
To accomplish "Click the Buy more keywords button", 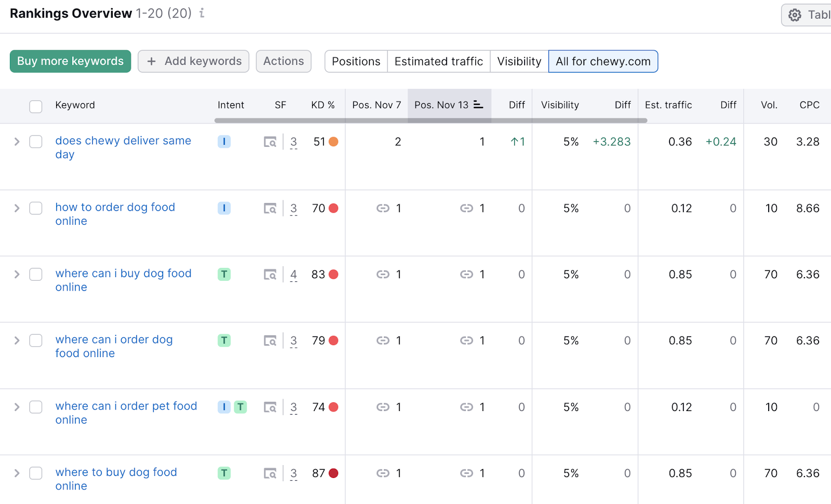I will pyautogui.click(x=70, y=61).
